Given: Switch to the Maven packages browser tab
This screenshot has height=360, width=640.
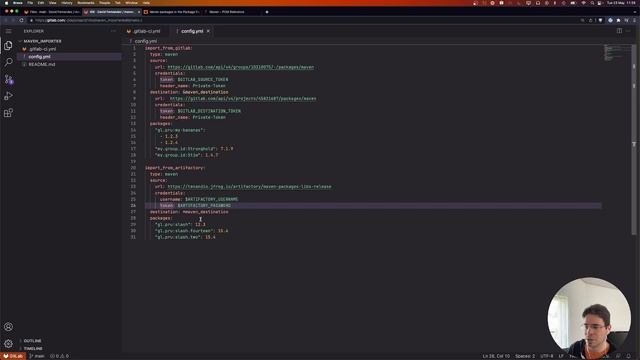Looking at the screenshot, I should tap(172, 12).
